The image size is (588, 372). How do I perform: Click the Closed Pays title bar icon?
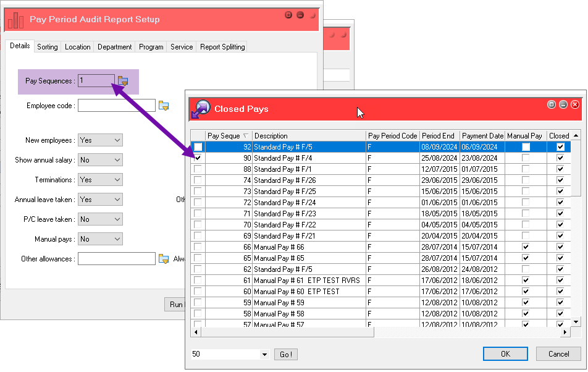point(200,109)
